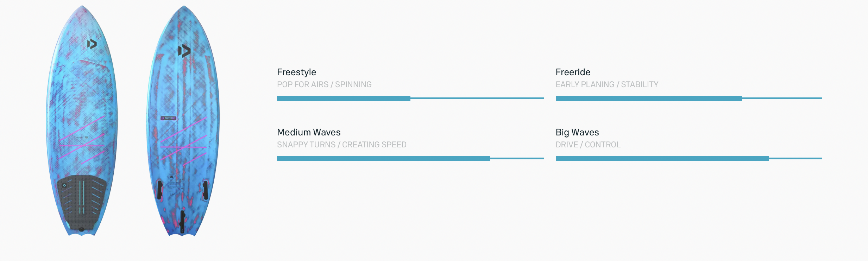Image resolution: width=868 pixels, height=261 pixels.
Task: Click the small Duotone label sticker
Action: (x=168, y=118)
